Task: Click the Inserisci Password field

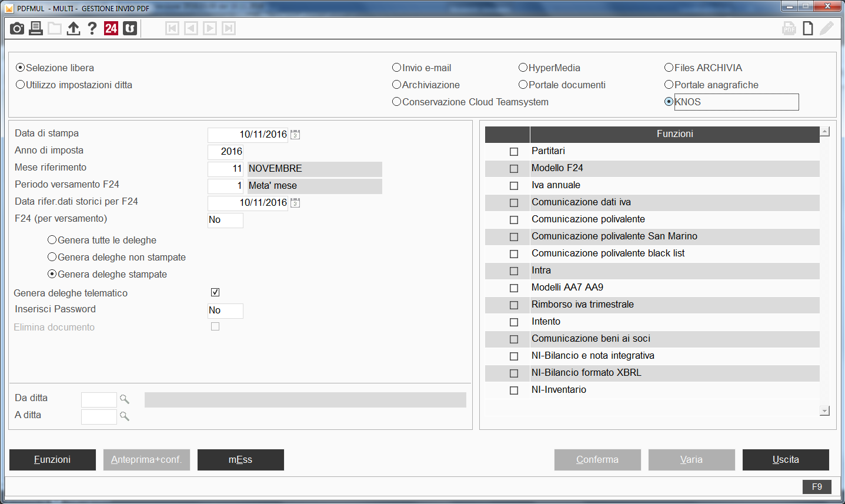Action: (225, 311)
